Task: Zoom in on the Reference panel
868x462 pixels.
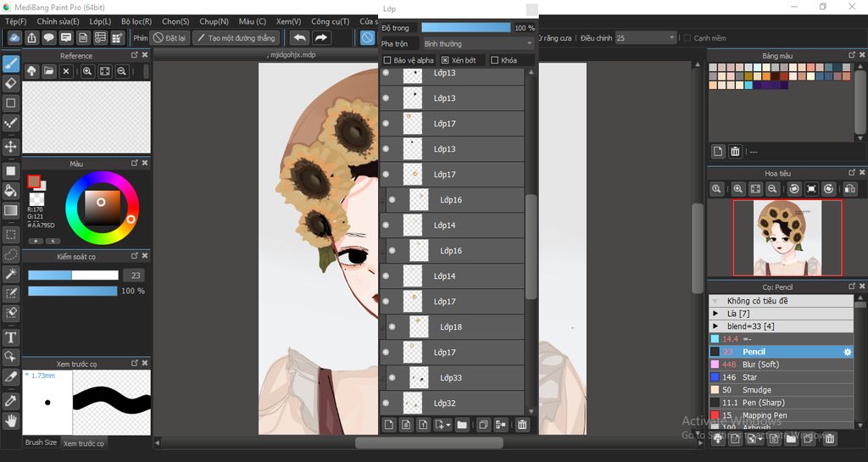Action: pos(87,71)
